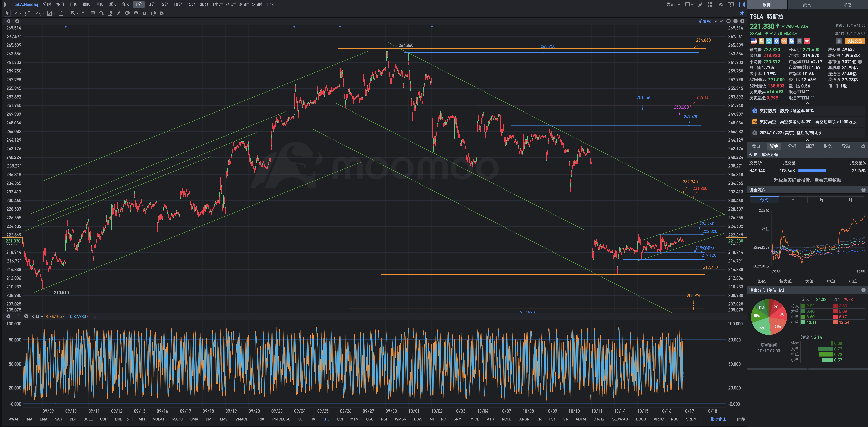Select 月 capital flow period
This screenshot has height=427, width=868.
click(x=850, y=200)
